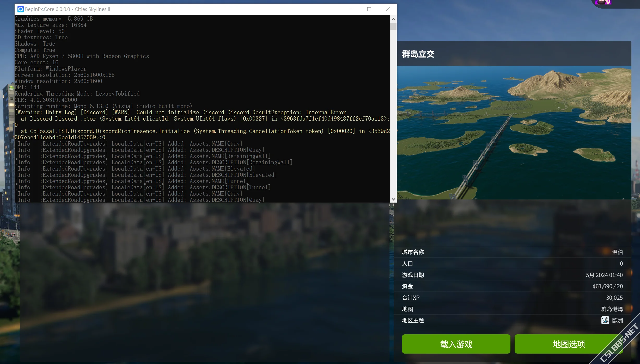640x364 pixels.
Task: Open the 地图选项 map options button
Action: click(x=569, y=344)
